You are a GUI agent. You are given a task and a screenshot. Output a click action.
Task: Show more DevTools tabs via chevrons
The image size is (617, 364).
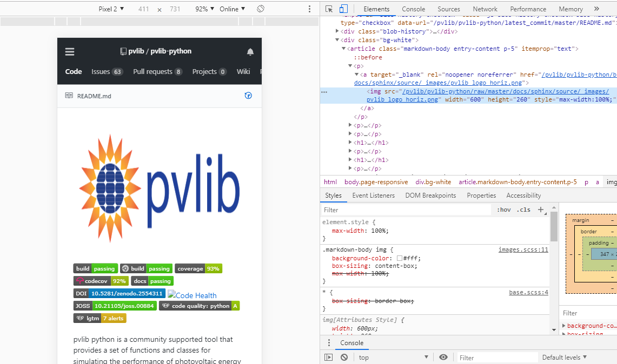pos(596,9)
